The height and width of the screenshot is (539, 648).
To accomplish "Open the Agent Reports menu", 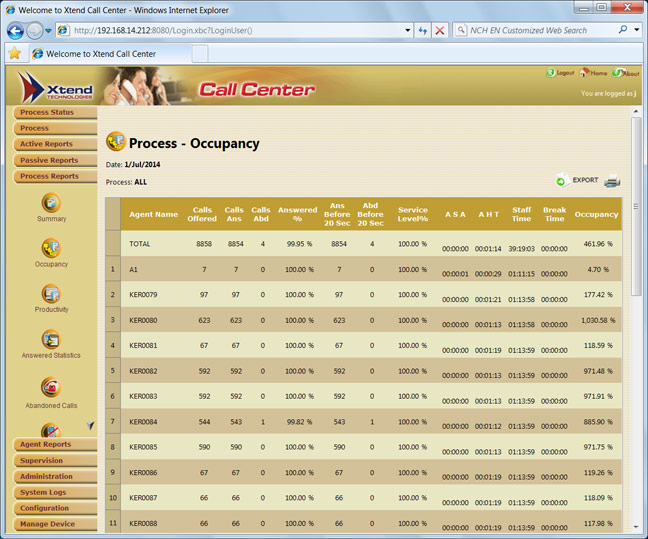I will pyautogui.click(x=55, y=444).
